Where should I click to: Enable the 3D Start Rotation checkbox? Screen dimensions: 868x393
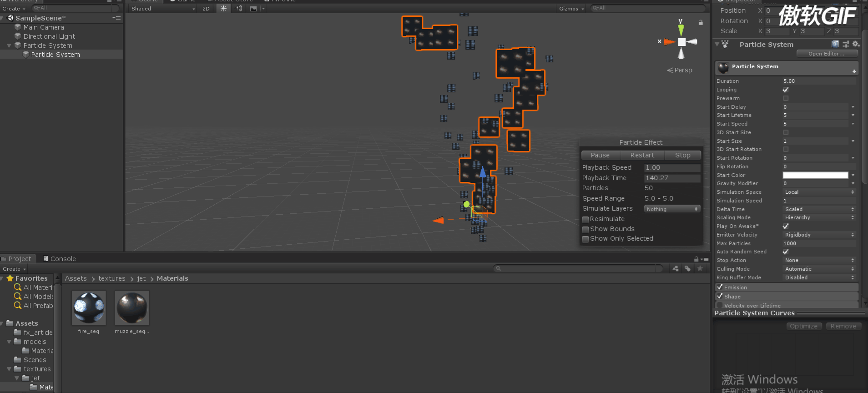click(x=786, y=149)
